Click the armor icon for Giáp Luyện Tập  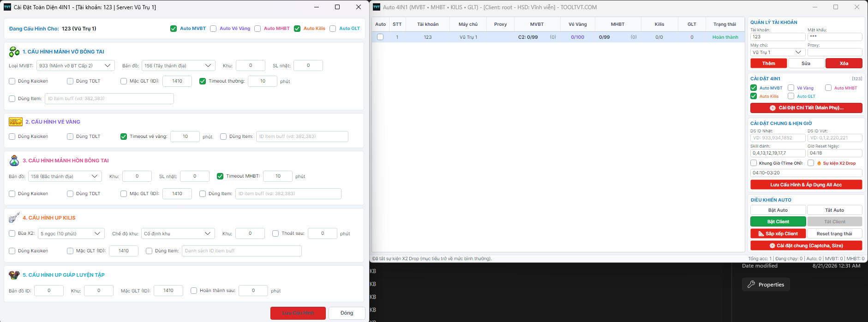14,275
